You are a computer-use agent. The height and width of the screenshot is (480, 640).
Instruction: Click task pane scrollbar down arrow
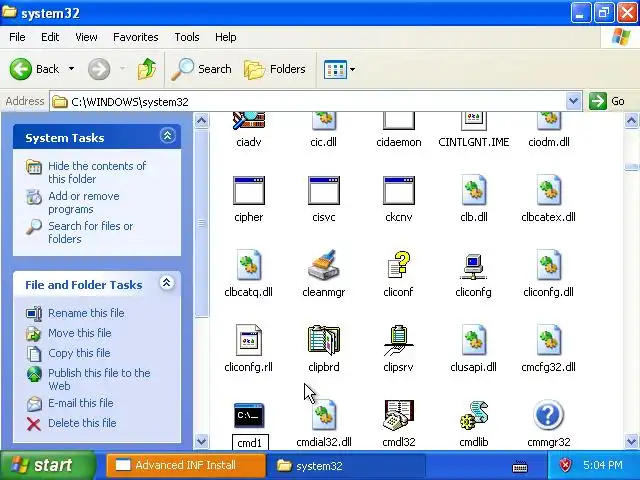202,441
